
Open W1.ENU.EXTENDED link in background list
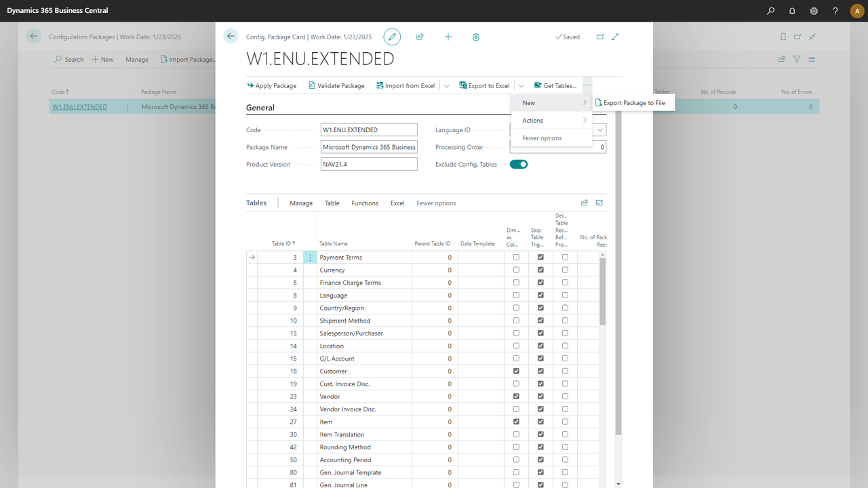click(79, 106)
